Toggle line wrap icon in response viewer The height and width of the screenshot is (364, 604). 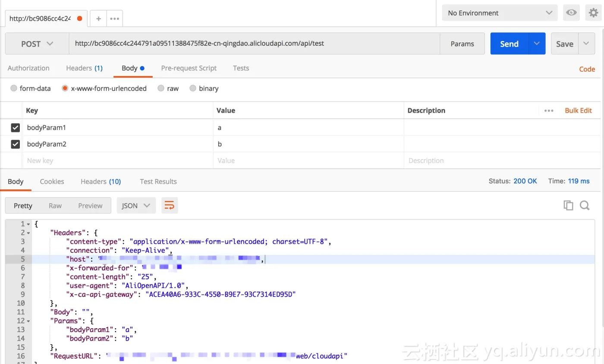170,206
